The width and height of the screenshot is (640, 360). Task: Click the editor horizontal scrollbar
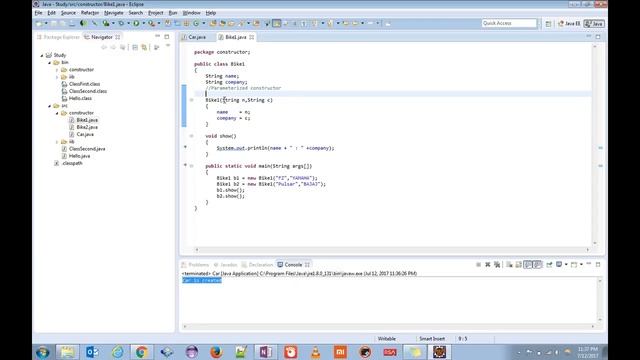point(392,249)
